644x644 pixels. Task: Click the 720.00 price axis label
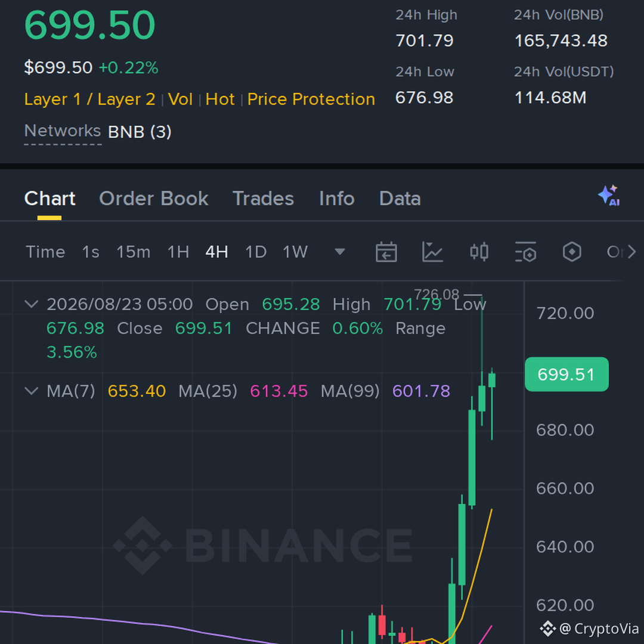click(565, 314)
